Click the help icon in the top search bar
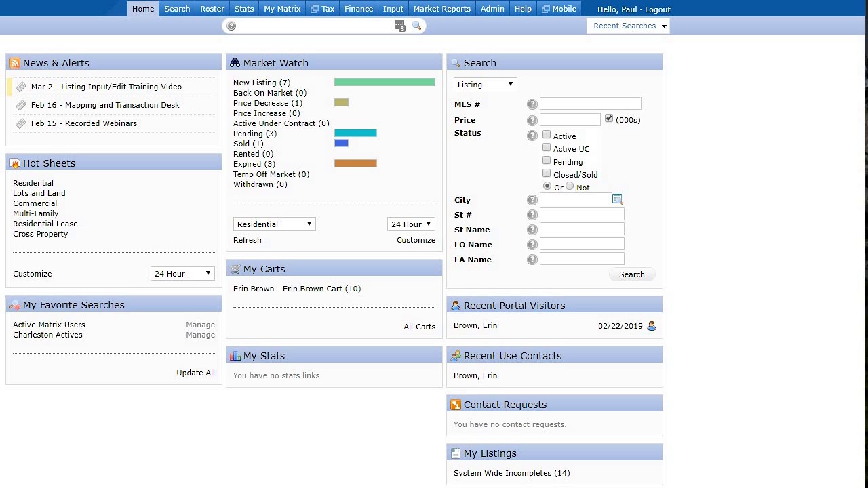The image size is (868, 488). pos(231,26)
